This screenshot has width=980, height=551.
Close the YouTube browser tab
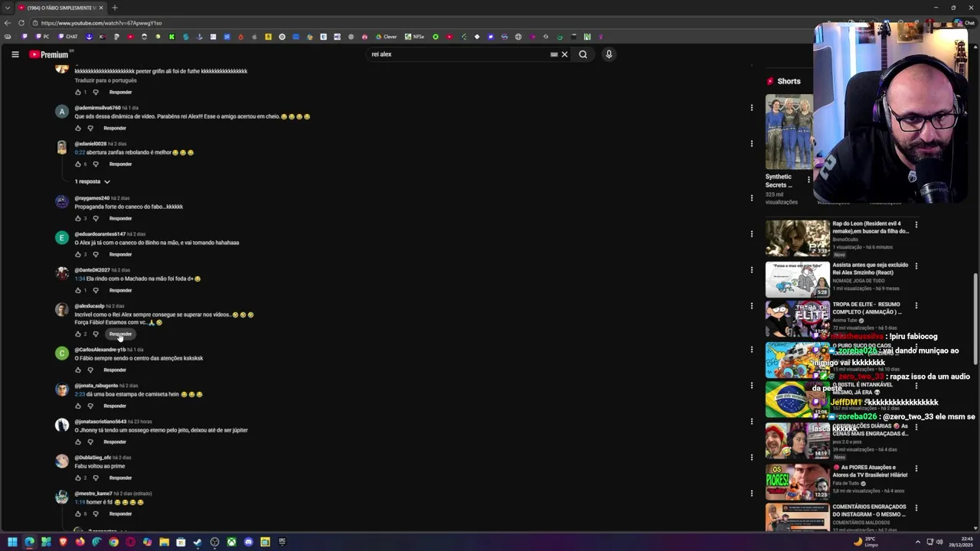[100, 8]
